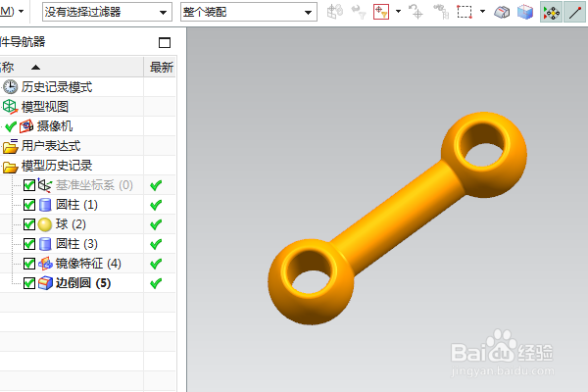Click the 球 (2) sphere icon
This screenshot has width=588, height=392.
pos(45,224)
